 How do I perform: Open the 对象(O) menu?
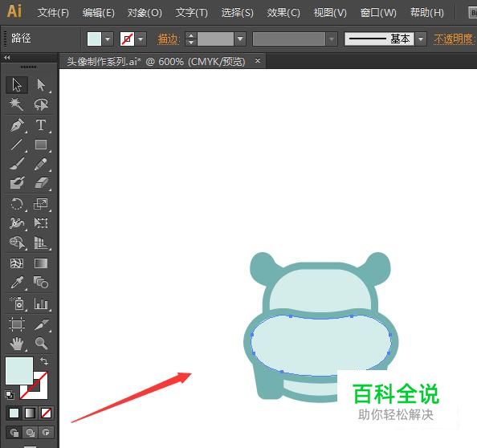(x=145, y=13)
